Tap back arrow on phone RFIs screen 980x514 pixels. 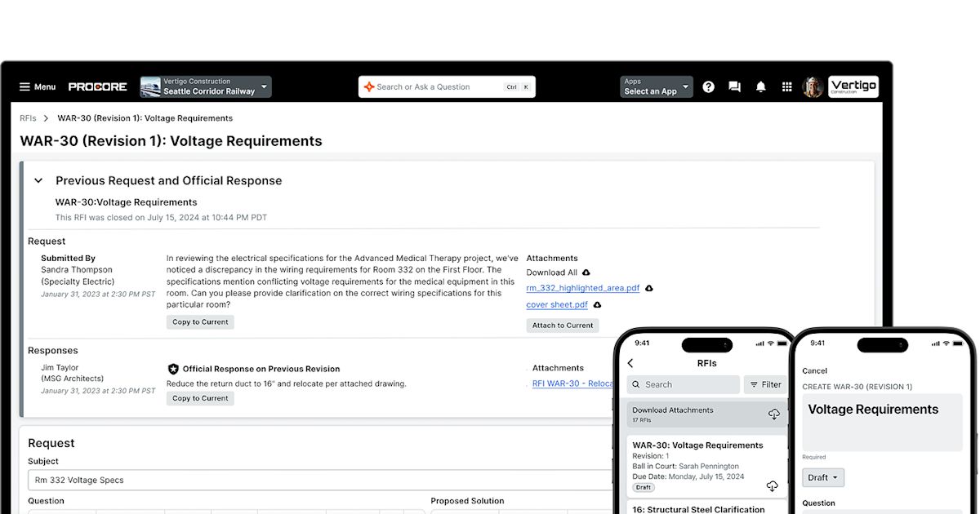(x=630, y=363)
